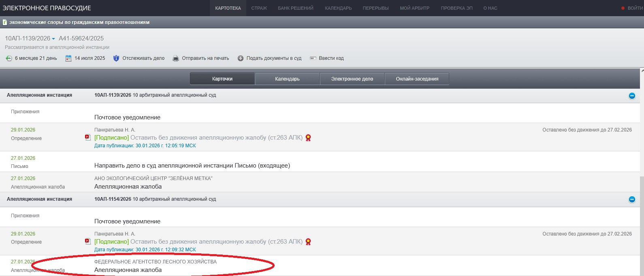Collapse the 10АП-1154/2026 instance section
The image size is (644, 276).
click(632, 200)
